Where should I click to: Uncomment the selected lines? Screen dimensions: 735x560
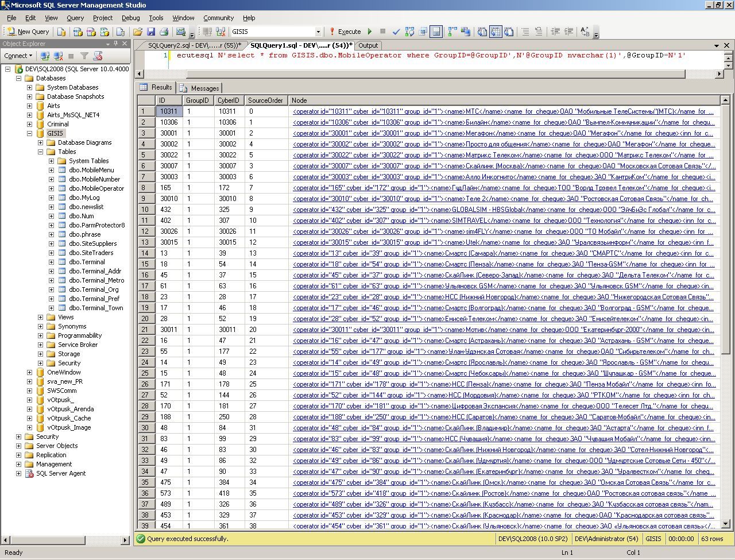[x=538, y=32]
